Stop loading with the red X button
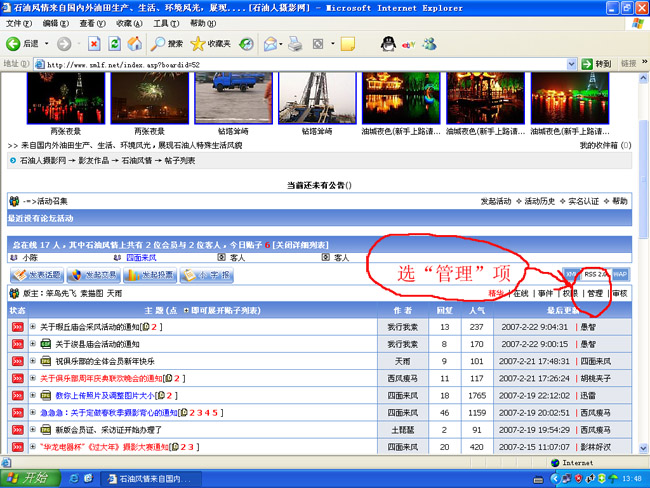This screenshot has height=488, width=650. [x=94, y=44]
